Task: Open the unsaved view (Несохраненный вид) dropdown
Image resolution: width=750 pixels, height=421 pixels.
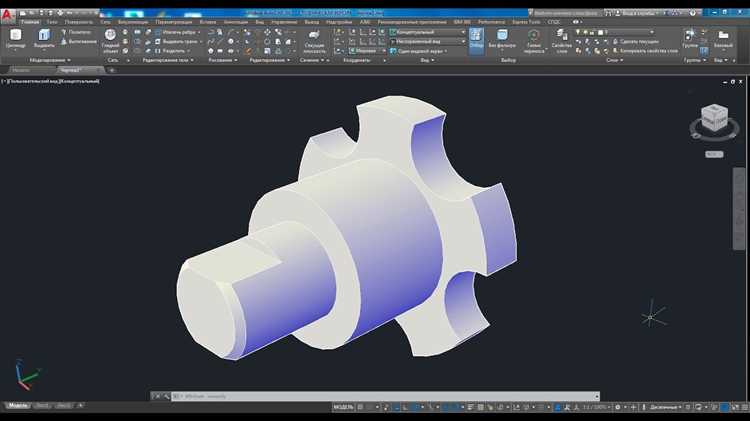Action: tap(428, 42)
